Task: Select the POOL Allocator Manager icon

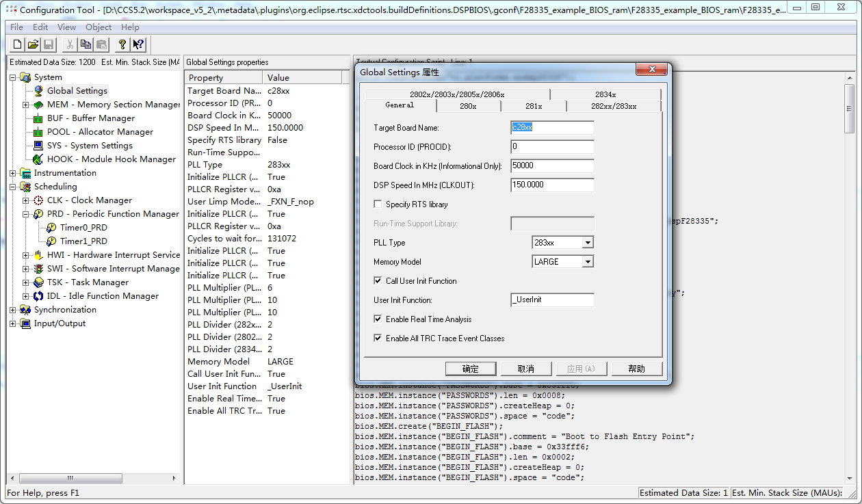Action: pyautogui.click(x=38, y=132)
